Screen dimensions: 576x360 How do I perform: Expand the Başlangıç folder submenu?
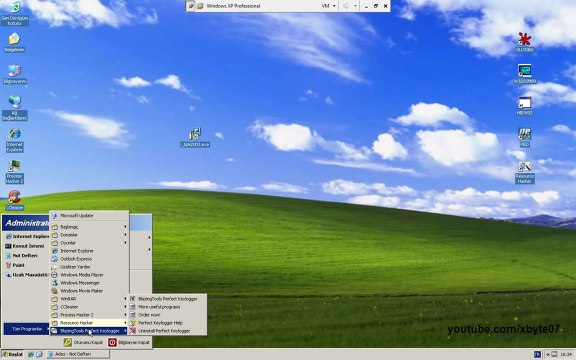point(89,227)
